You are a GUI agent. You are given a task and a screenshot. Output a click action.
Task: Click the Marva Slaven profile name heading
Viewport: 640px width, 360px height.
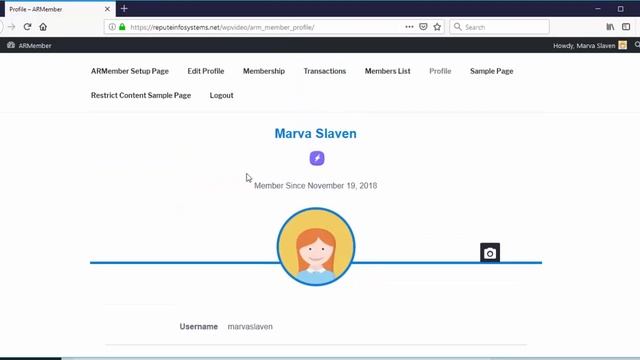coord(316,133)
